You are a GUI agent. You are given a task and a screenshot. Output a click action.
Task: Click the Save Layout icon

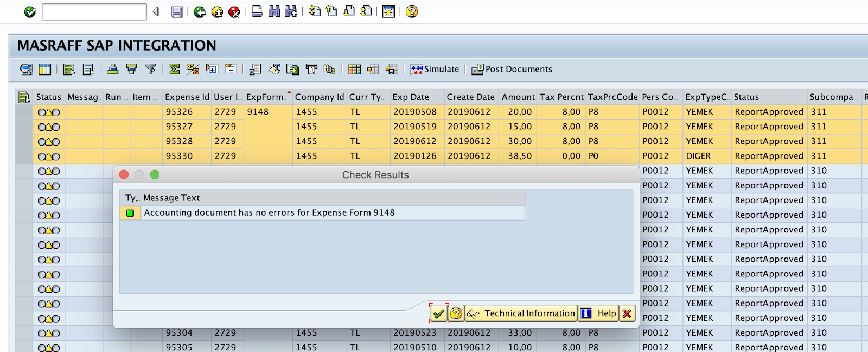pos(392,69)
